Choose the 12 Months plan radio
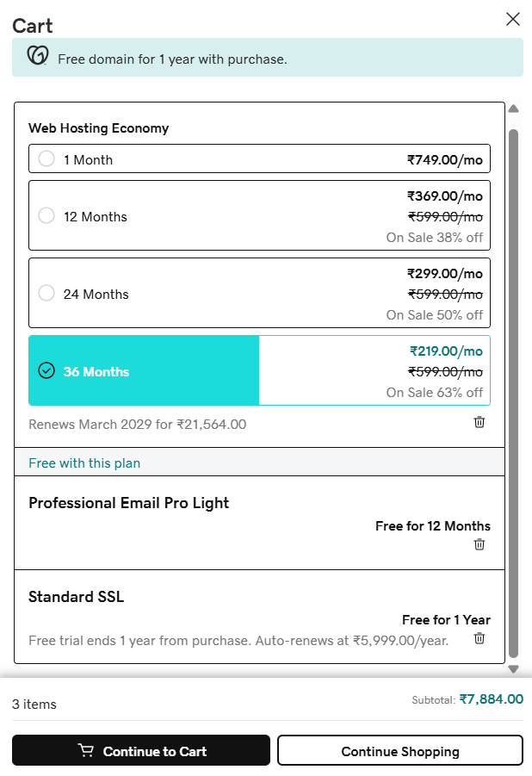The image size is (532, 776). click(46, 215)
